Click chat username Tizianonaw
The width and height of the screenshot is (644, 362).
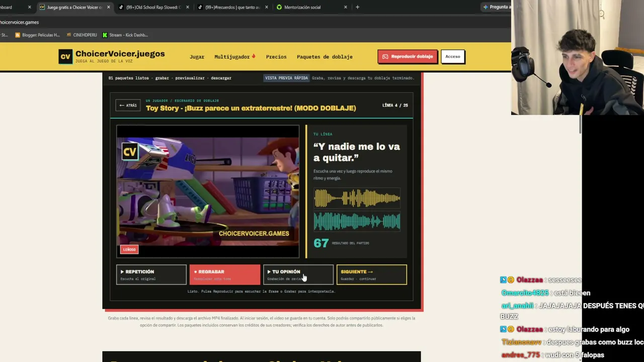pos(522,342)
